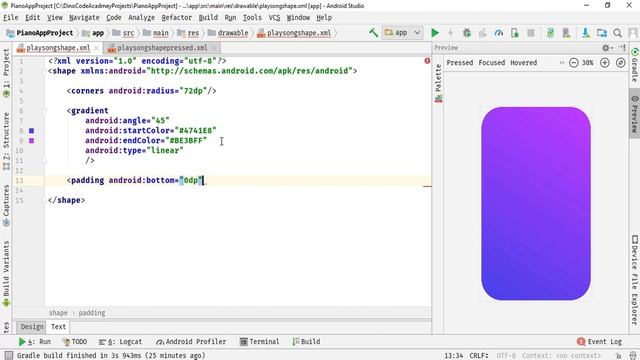This screenshot has height=360, width=640.
Task: Toggle the Structure tool window
Action: click(x=6, y=141)
